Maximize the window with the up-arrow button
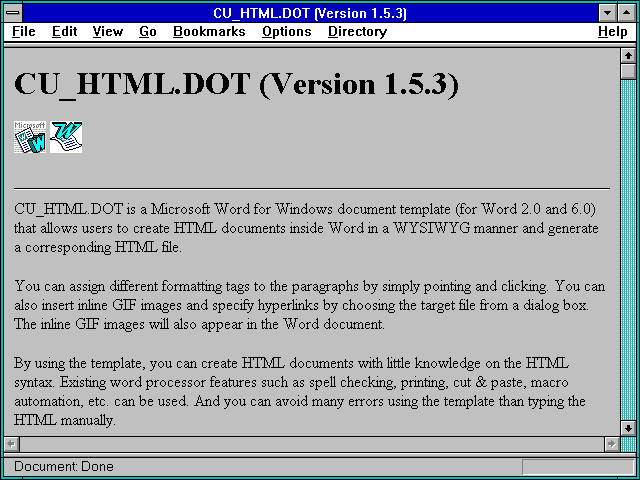The width and height of the screenshot is (640, 480). point(626,13)
